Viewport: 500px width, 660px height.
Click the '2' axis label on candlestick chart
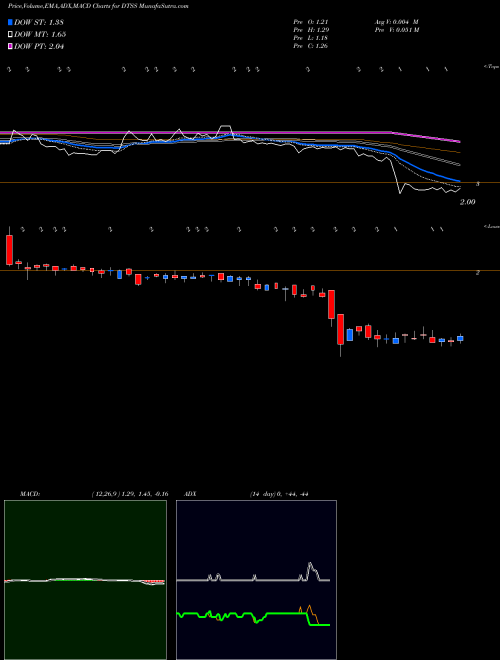(x=478, y=273)
